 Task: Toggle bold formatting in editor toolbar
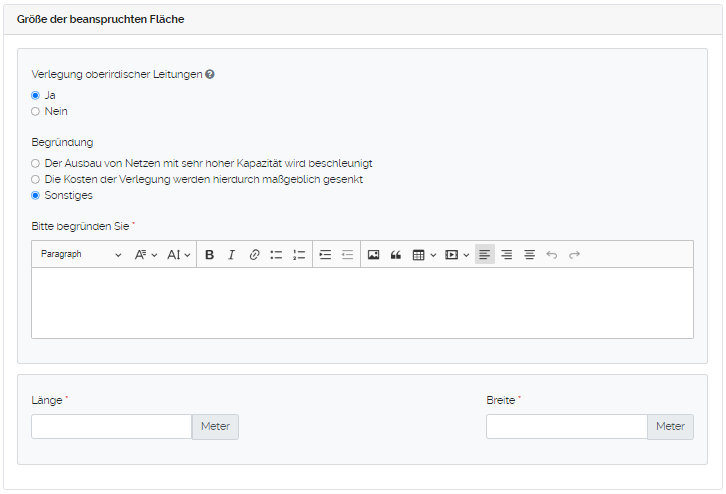[x=210, y=255]
